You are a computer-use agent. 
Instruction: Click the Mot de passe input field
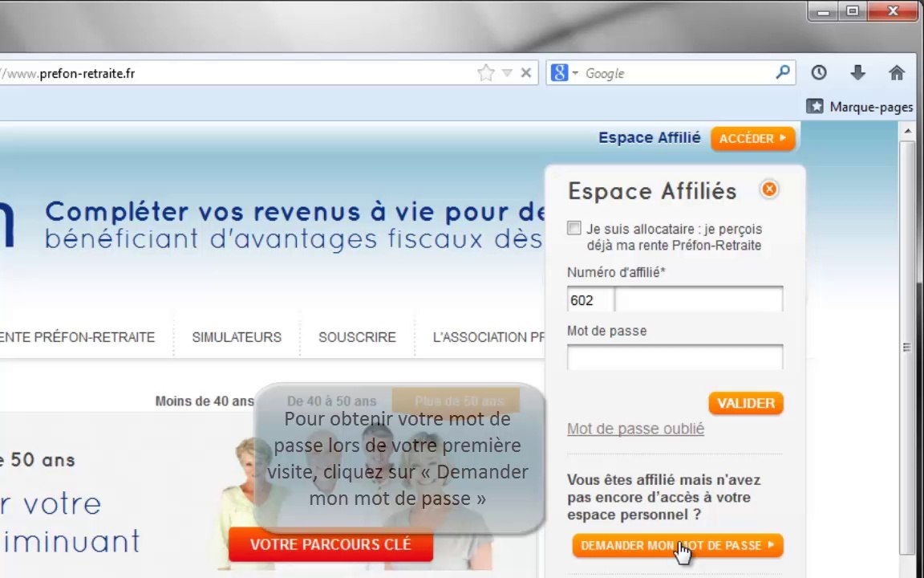point(675,357)
